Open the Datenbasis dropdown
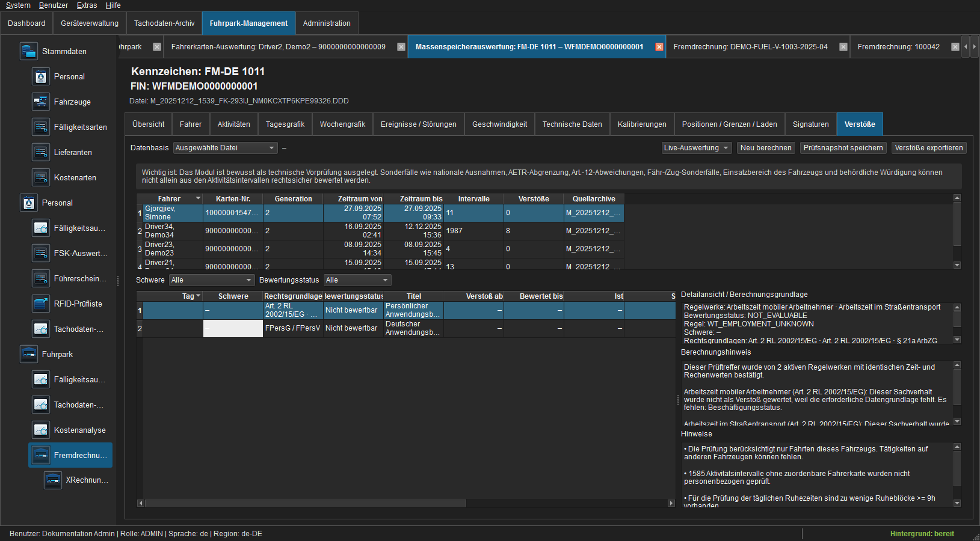 pos(225,148)
